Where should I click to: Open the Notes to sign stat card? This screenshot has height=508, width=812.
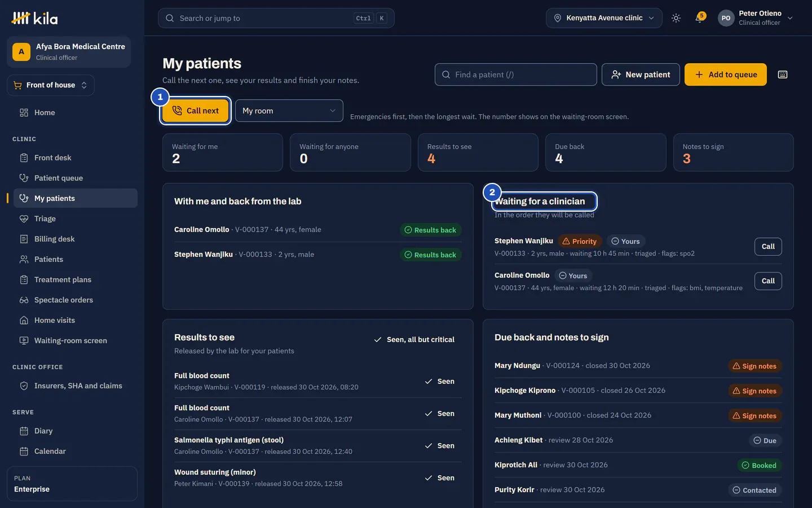point(734,152)
